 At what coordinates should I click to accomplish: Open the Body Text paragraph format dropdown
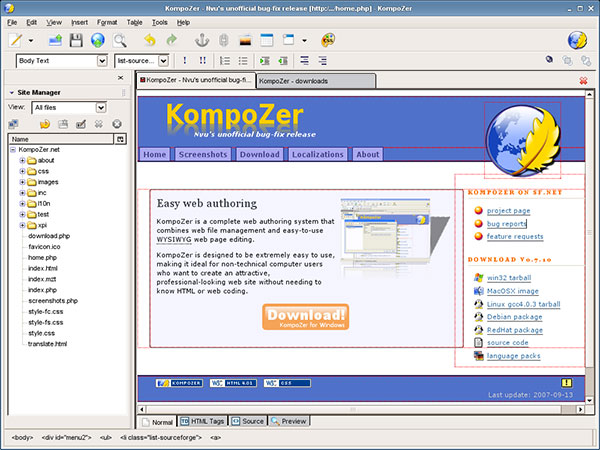(62, 61)
